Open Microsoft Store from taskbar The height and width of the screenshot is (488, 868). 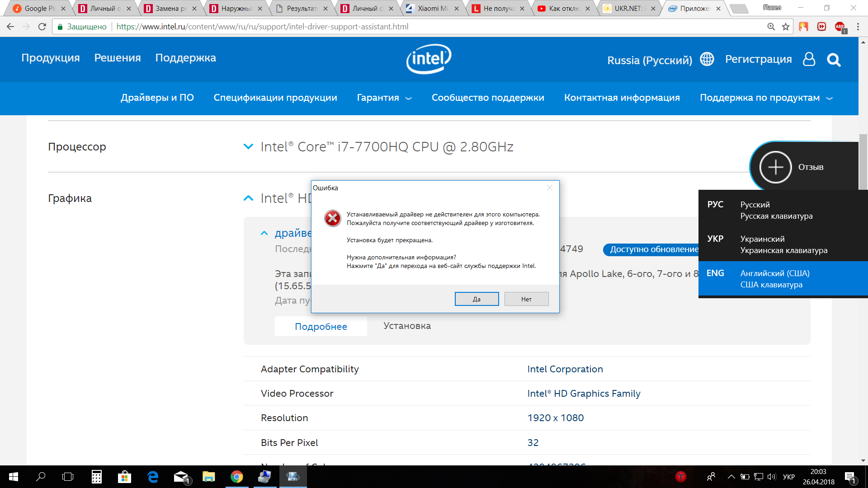124,477
